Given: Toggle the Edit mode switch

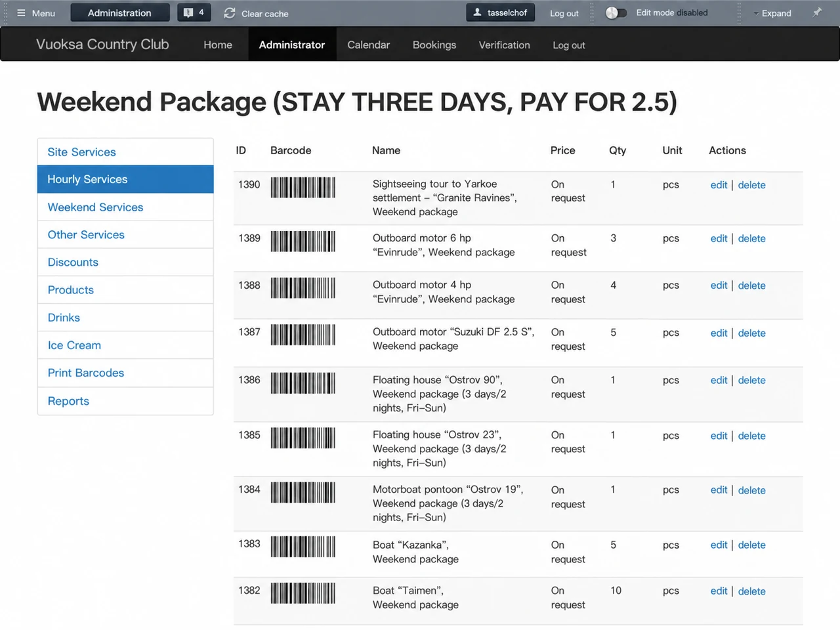Looking at the screenshot, I should [x=616, y=12].
